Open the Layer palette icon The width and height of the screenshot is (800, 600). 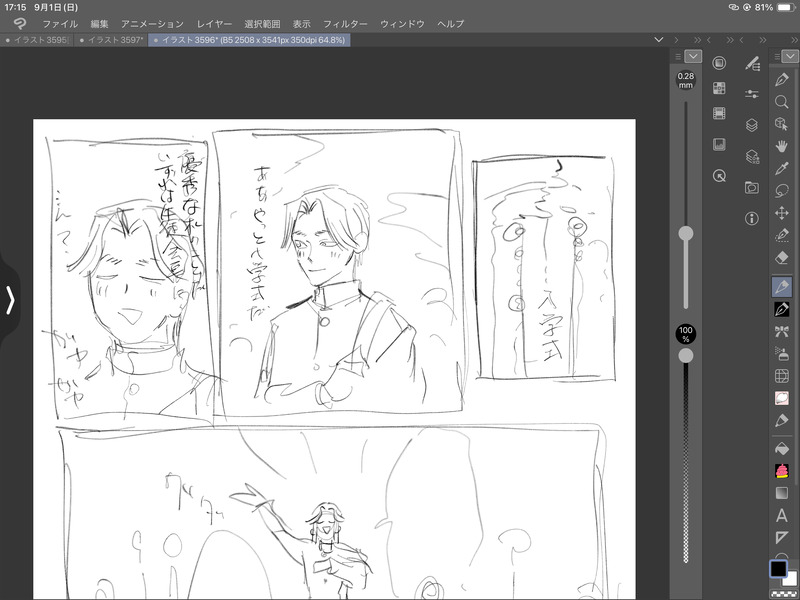click(752, 125)
